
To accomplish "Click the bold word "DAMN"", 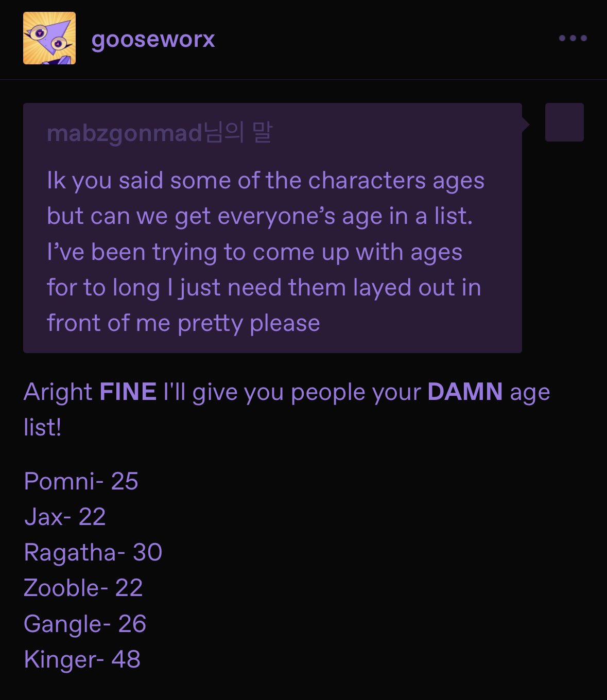I will click(x=465, y=392).
